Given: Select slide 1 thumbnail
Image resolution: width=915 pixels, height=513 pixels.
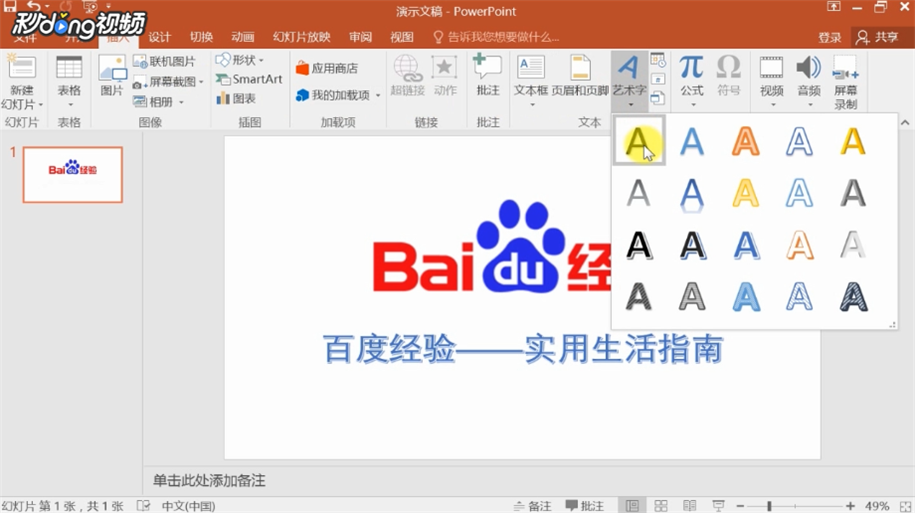Looking at the screenshot, I should pos(72,175).
